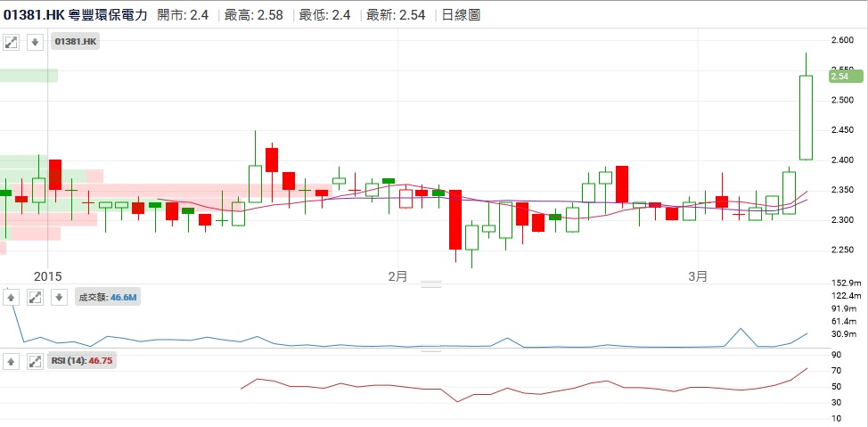Screen dimensions: 868x427
Task: Move the price chart panel down
Action: click(35, 42)
